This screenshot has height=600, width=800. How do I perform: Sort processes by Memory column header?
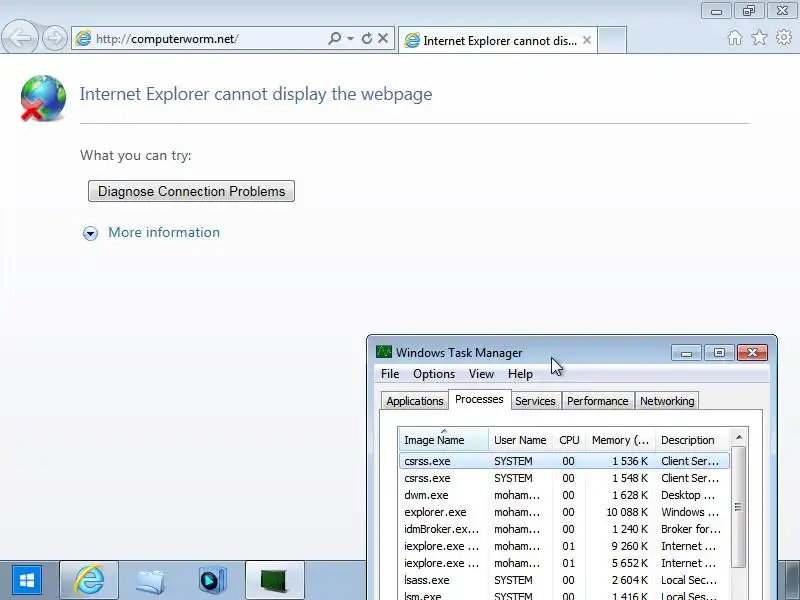click(x=620, y=440)
